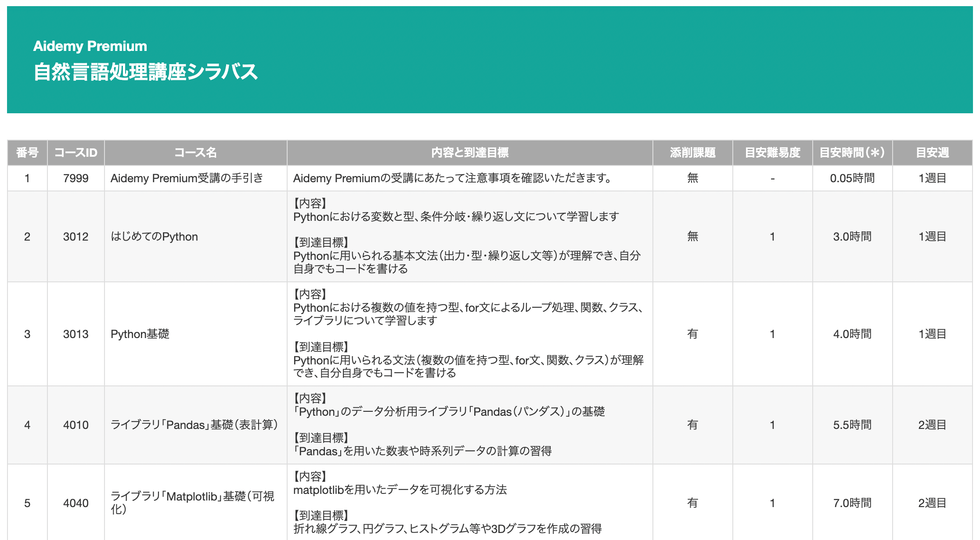Click 有 in the Pandas row

693,425
